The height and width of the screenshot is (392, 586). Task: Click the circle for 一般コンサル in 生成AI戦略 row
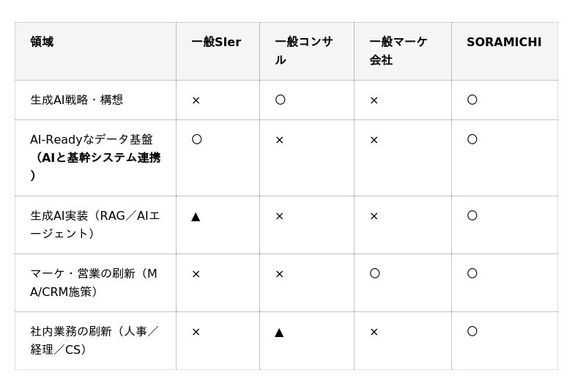click(280, 100)
